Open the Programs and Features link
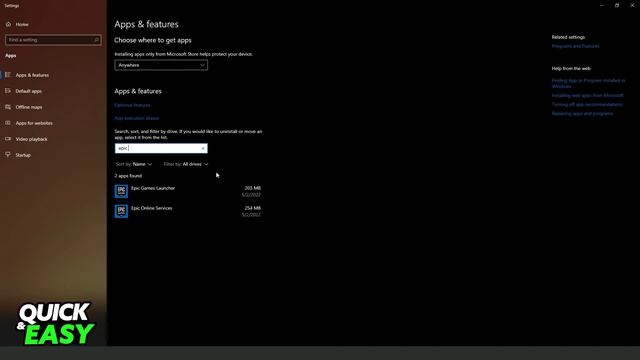 576,46
